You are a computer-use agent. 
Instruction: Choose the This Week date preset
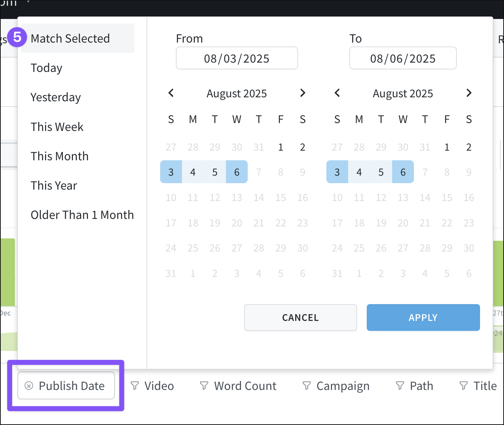point(57,127)
